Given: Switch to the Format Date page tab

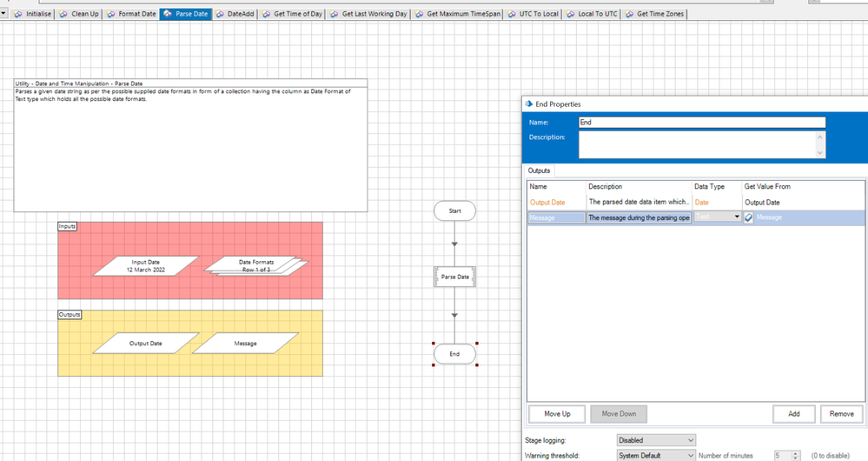Looking at the screenshot, I should pyautogui.click(x=131, y=14).
